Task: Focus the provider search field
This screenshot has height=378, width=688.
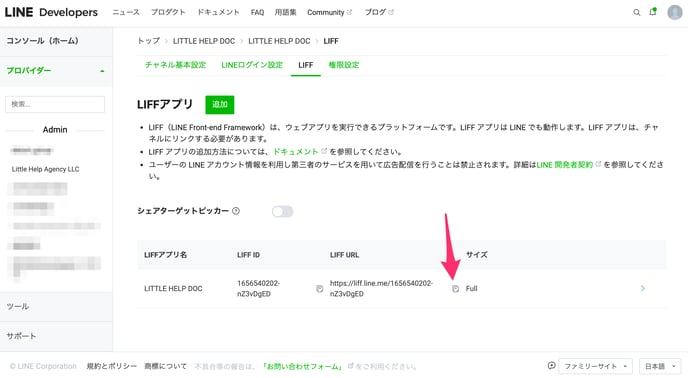Action: pyautogui.click(x=55, y=104)
